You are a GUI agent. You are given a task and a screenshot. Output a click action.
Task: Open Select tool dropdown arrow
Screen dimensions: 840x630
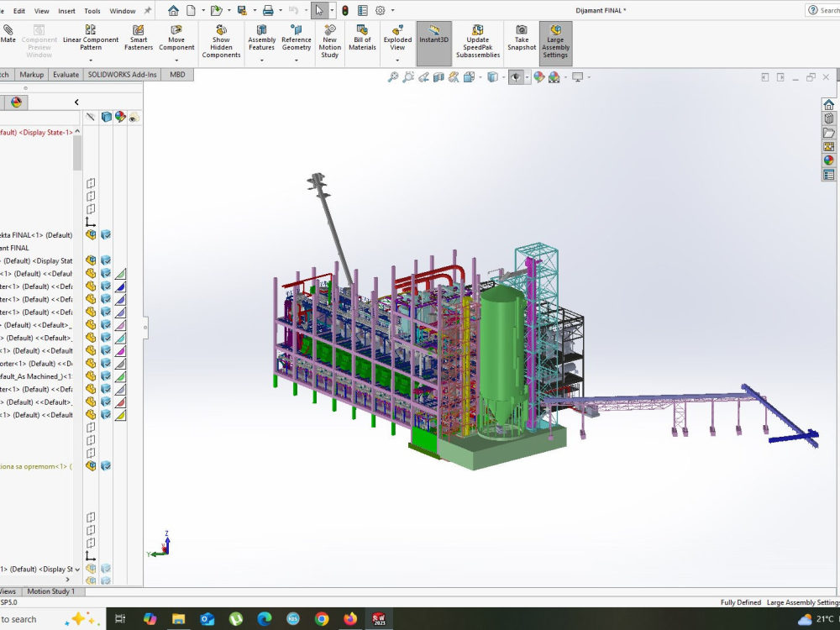pos(332,10)
